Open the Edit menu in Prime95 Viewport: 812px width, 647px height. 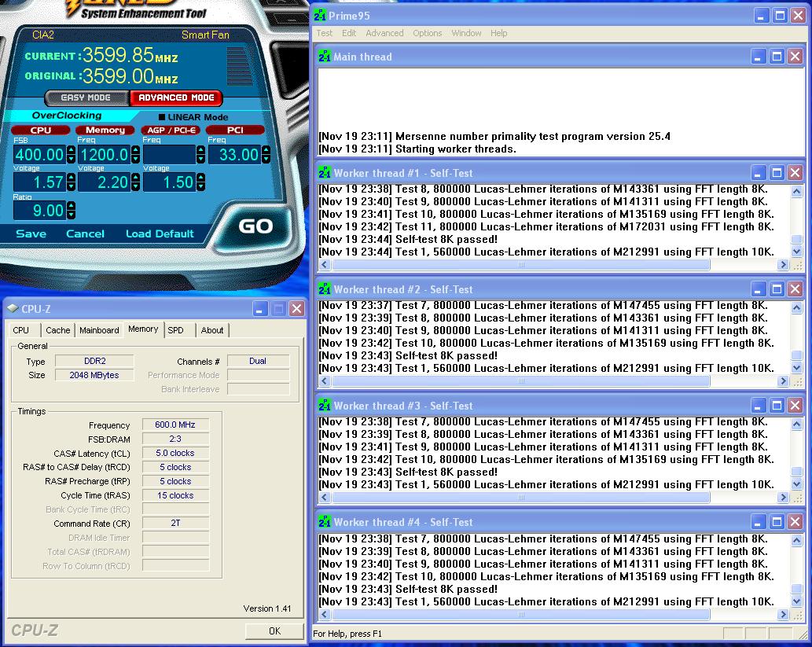tap(349, 33)
